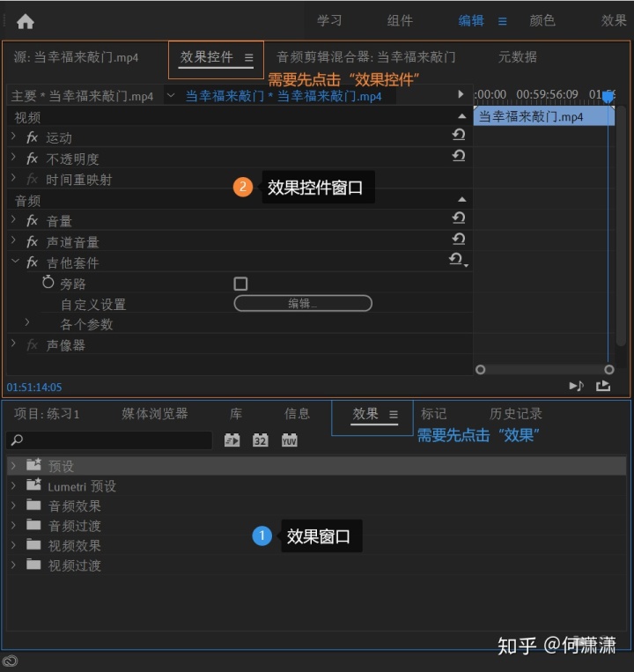Collapse the 视频 section triangle

coord(461,116)
